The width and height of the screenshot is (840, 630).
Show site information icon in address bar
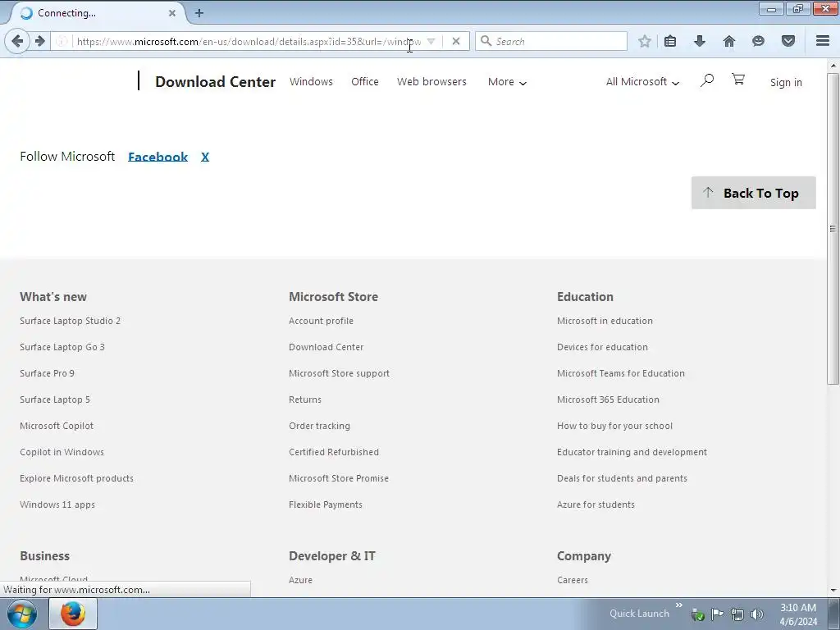coord(62,41)
